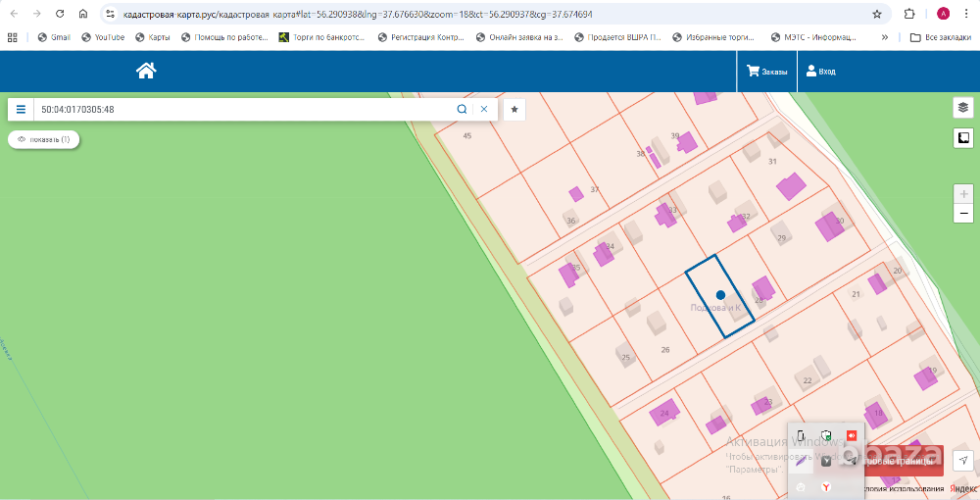
Task: Toggle the 'показать (1)' results visibility
Action: [44, 139]
